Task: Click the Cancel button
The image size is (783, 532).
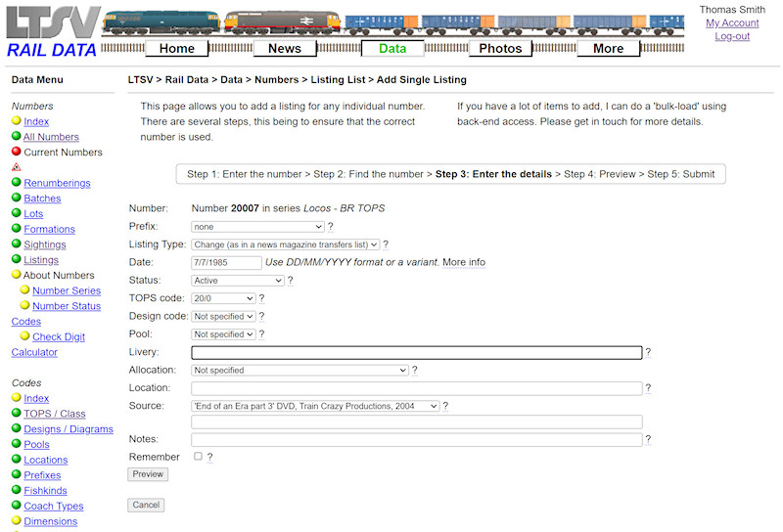Action: [146, 505]
